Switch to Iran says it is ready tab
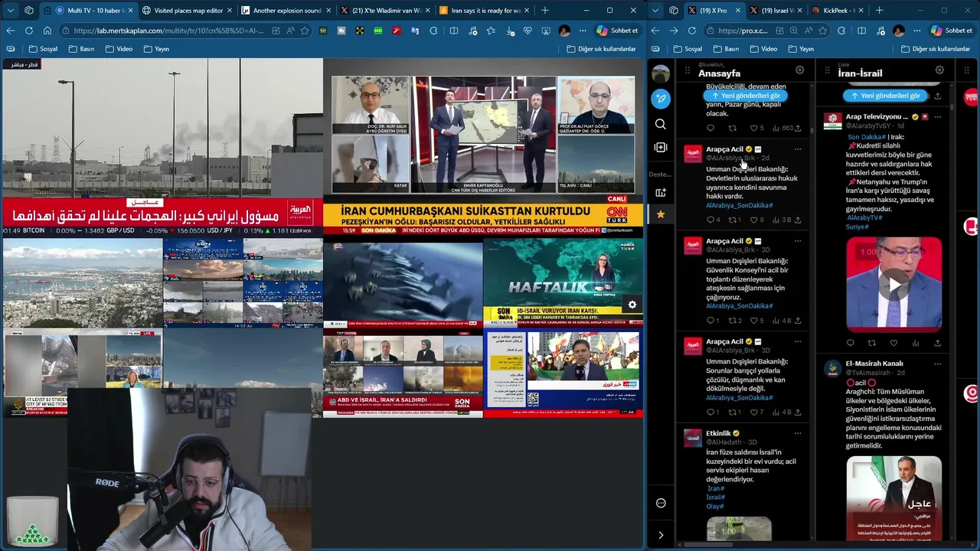Image resolution: width=980 pixels, height=551 pixels. coord(485,11)
